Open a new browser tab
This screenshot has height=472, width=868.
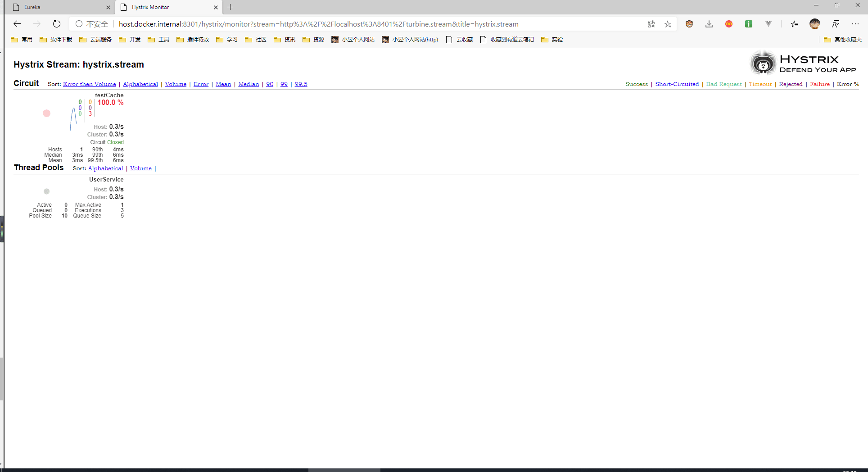pos(231,7)
